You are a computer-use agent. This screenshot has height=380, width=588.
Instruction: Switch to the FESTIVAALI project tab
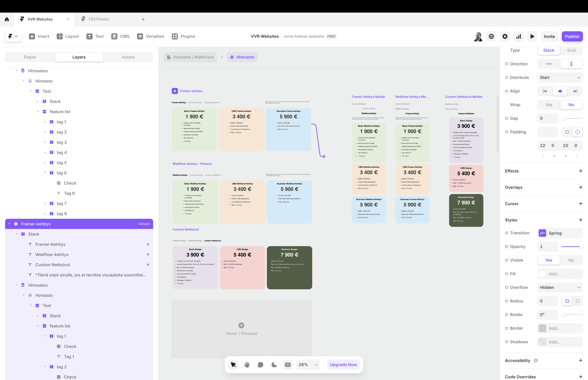coord(106,19)
